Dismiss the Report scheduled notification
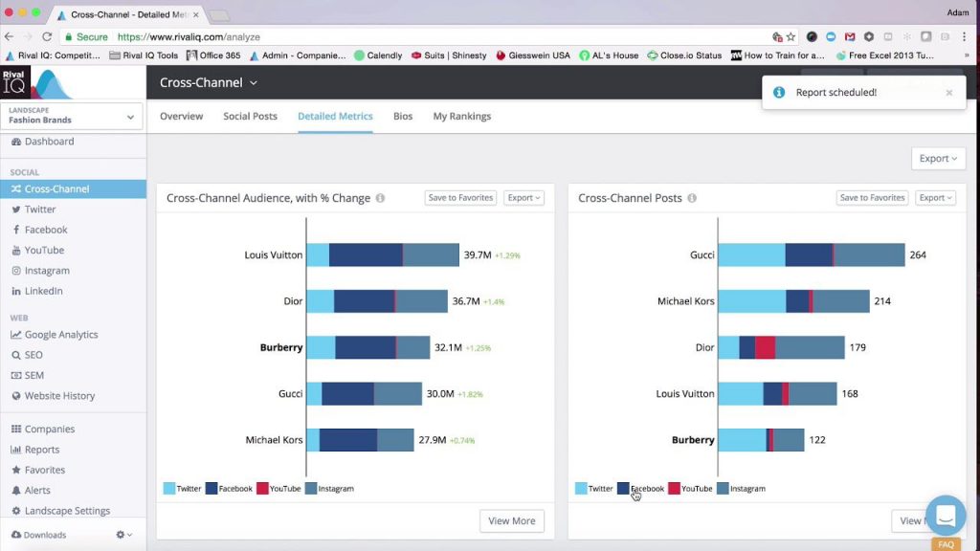This screenshot has height=551, width=980. coord(949,93)
